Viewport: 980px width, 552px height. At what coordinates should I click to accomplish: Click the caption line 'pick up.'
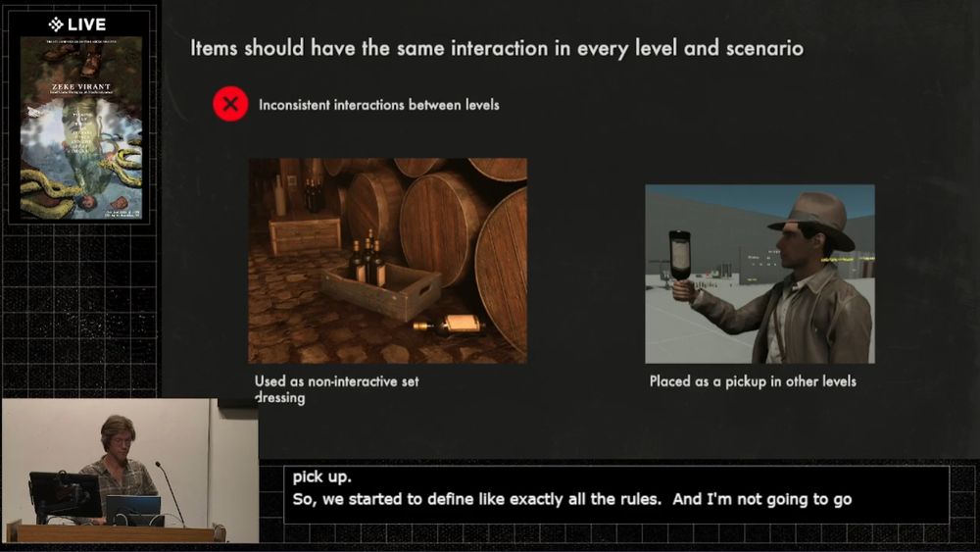pyautogui.click(x=321, y=477)
